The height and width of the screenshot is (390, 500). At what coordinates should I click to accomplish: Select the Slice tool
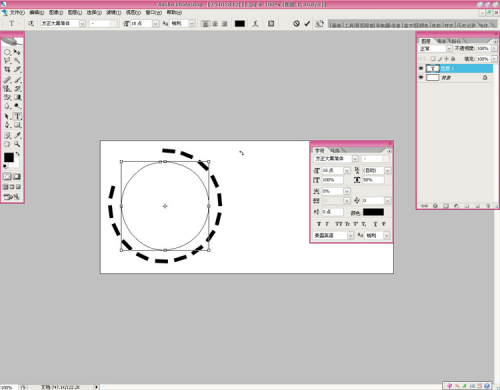click(17, 69)
